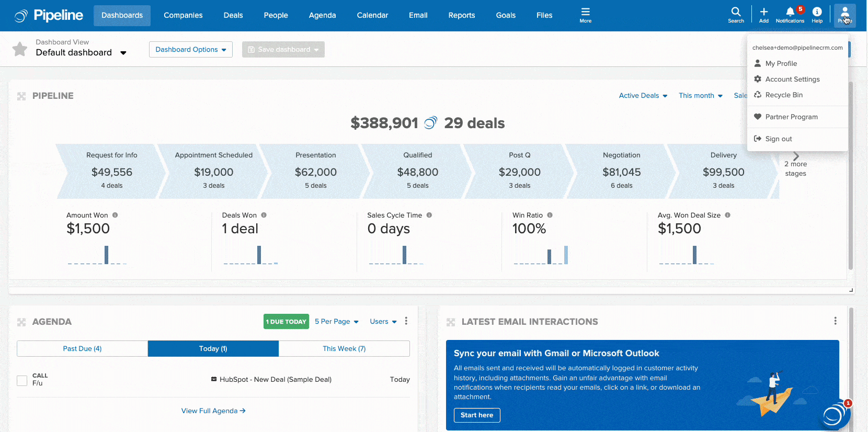Click the Add plus icon
The height and width of the screenshot is (432, 868).
point(763,15)
